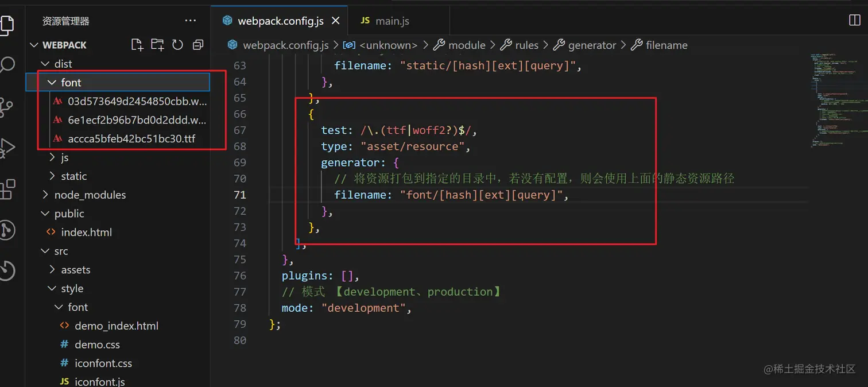Open the Explorer activity bar icon

[6, 25]
